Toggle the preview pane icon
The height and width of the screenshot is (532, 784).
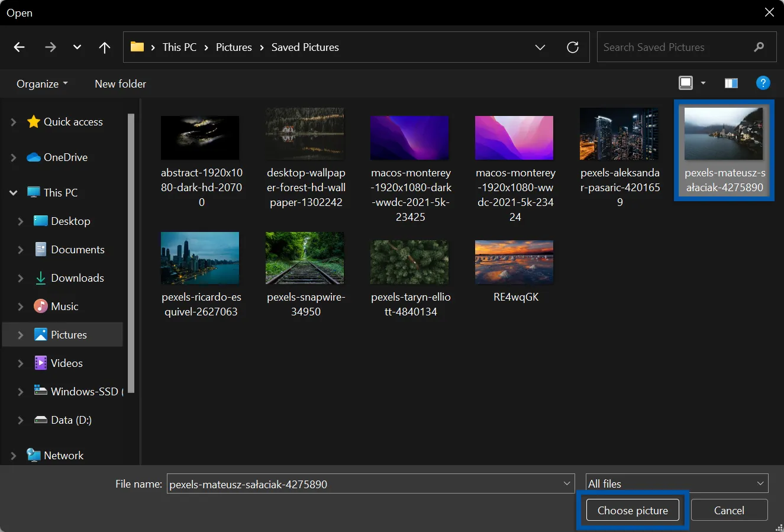coord(731,83)
